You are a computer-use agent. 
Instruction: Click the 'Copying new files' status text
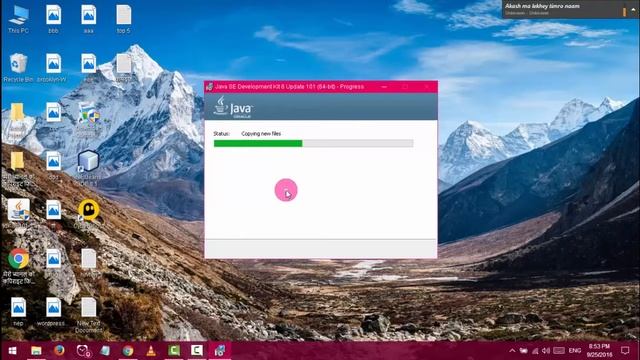[261, 133]
